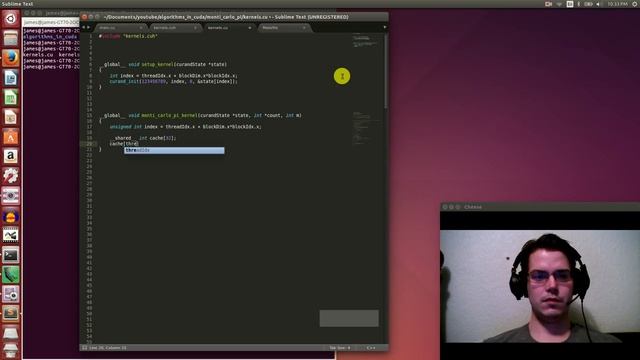This screenshot has width=640, height=360.
Task: Open the tab list dropdown arrow
Action: point(384,27)
